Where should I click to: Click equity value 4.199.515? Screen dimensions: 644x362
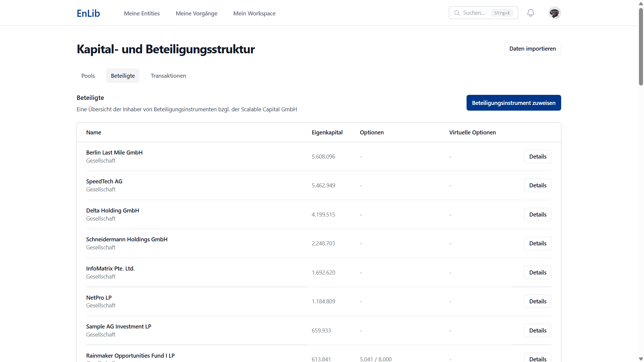(x=323, y=215)
